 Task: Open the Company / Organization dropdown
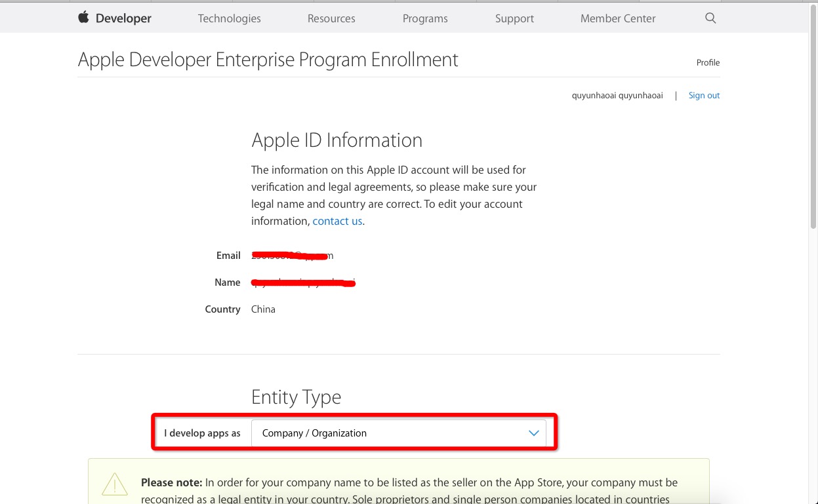(x=398, y=433)
